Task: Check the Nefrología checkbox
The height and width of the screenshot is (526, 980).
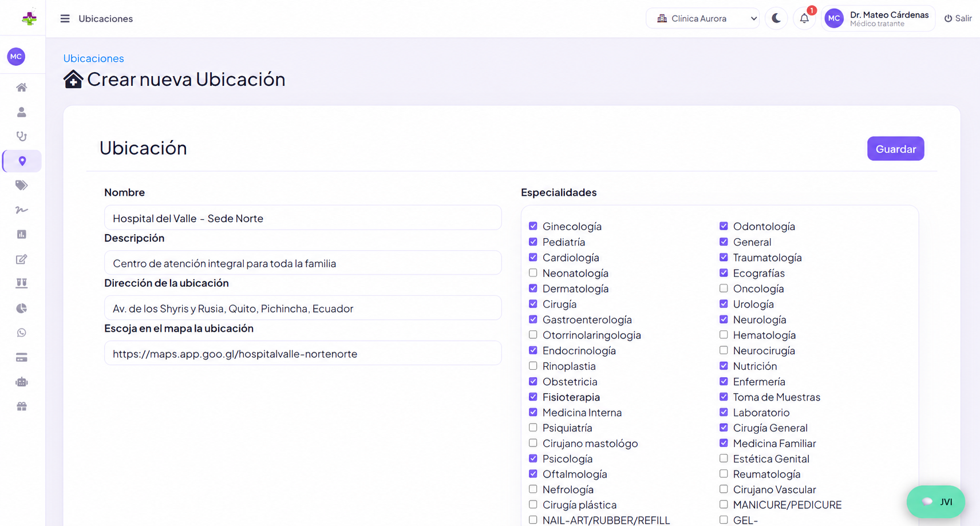Action: click(x=533, y=489)
